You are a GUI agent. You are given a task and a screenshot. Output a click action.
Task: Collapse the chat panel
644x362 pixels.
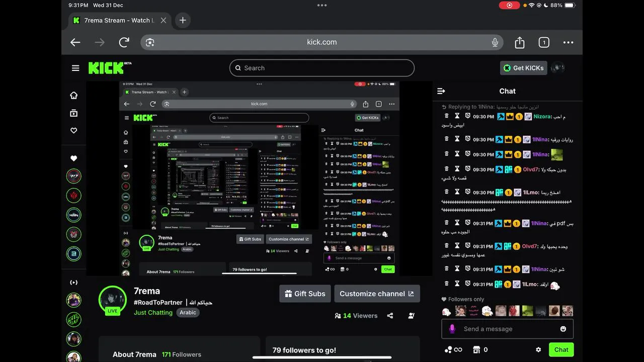pyautogui.click(x=441, y=91)
